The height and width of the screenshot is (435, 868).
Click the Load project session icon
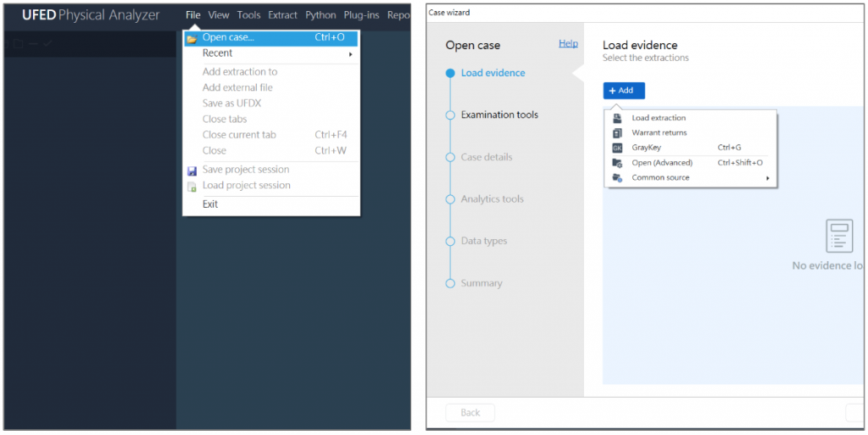(192, 187)
